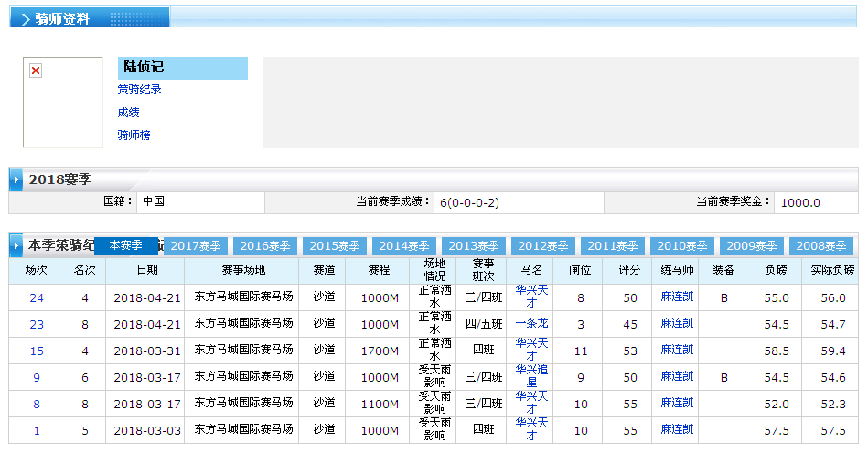Screen dimensions: 868x454
Task: Select the 2008赛季 tab
Action: click(x=821, y=246)
